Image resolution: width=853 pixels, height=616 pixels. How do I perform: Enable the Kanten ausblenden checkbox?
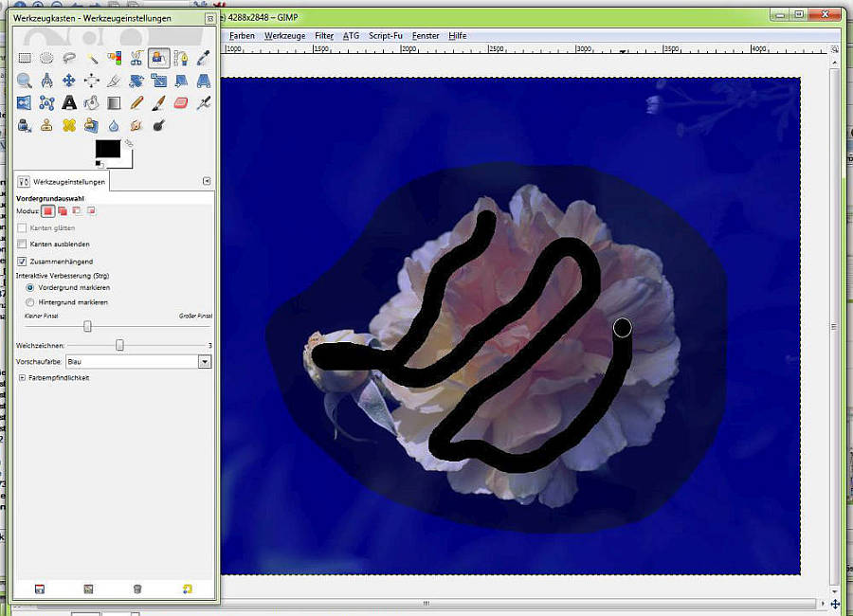point(23,245)
